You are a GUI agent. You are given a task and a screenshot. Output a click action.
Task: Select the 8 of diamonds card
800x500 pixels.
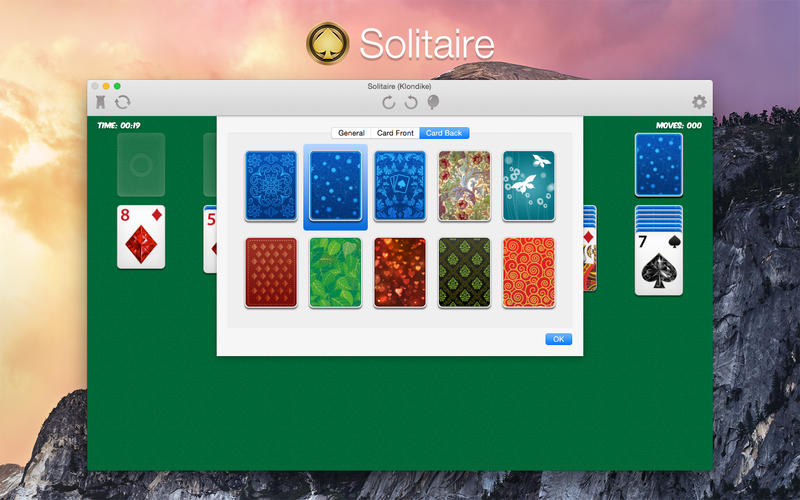(141, 237)
